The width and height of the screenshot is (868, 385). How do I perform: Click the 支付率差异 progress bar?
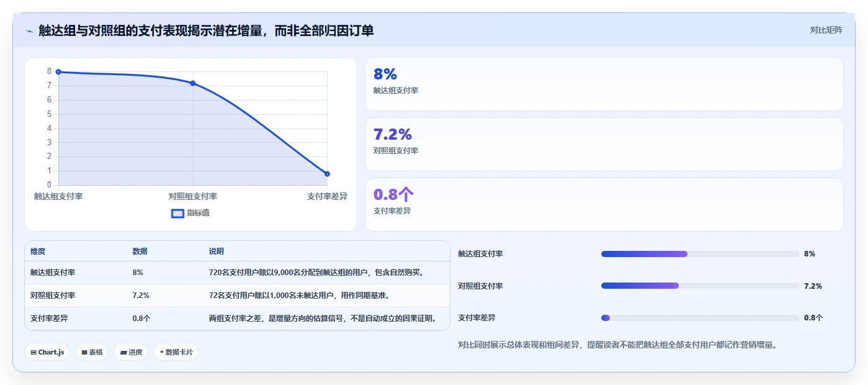[x=700, y=318]
